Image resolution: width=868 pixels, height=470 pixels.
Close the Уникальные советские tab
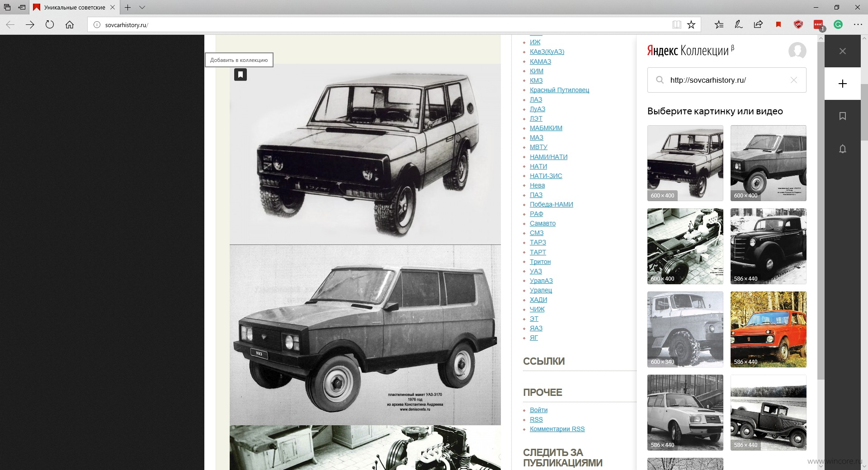point(113,7)
